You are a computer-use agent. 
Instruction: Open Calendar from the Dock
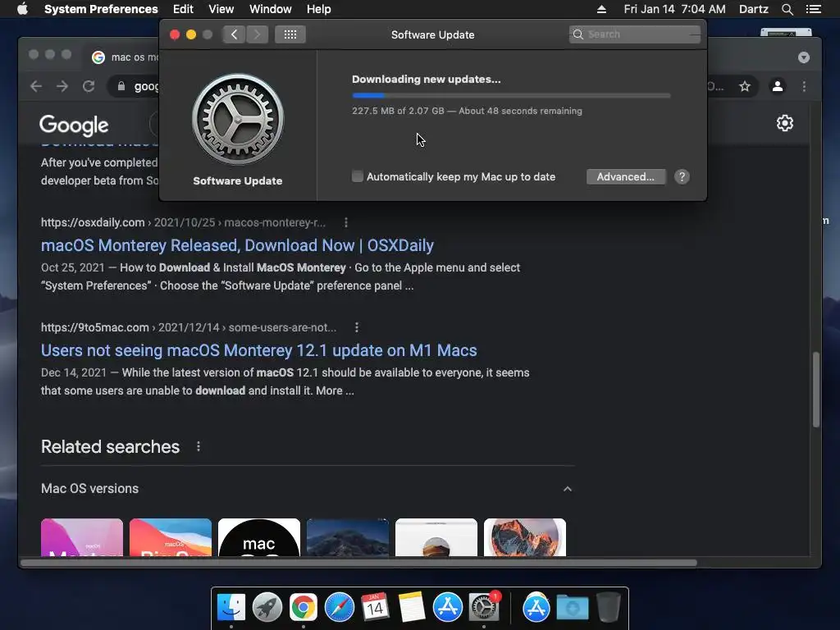point(375,608)
